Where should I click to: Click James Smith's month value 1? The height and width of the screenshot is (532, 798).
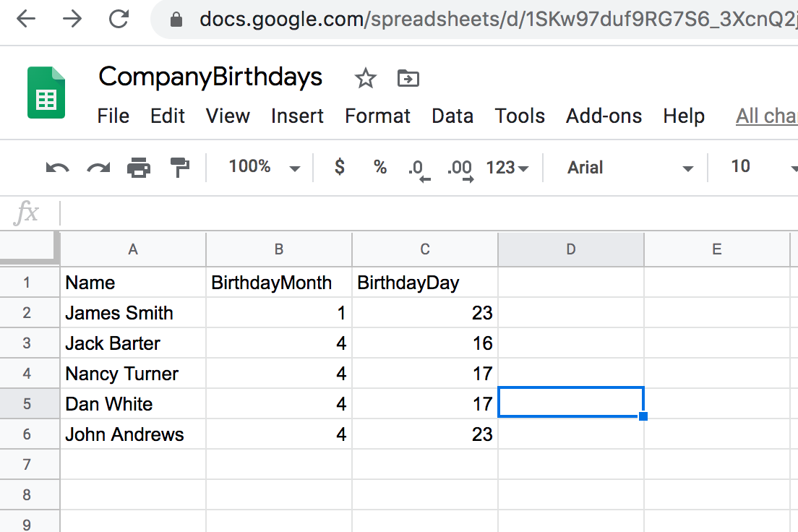tap(279, 312)
